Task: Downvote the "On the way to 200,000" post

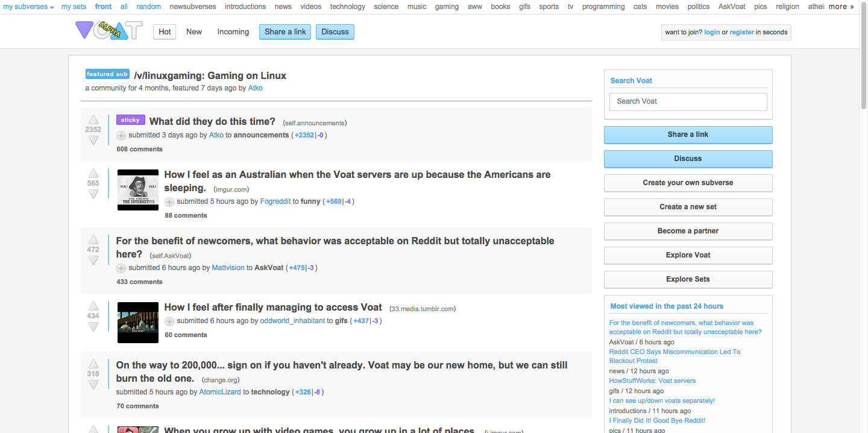Action: pyautogui.click(x=93, y=384)
